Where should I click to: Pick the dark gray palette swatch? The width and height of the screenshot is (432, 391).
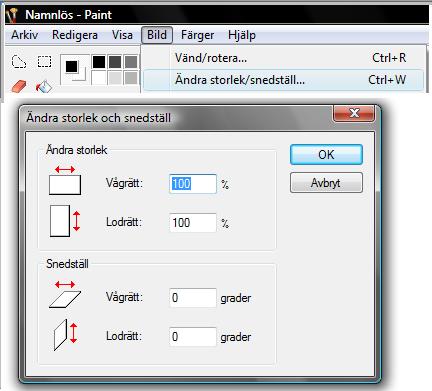(115, 62)
